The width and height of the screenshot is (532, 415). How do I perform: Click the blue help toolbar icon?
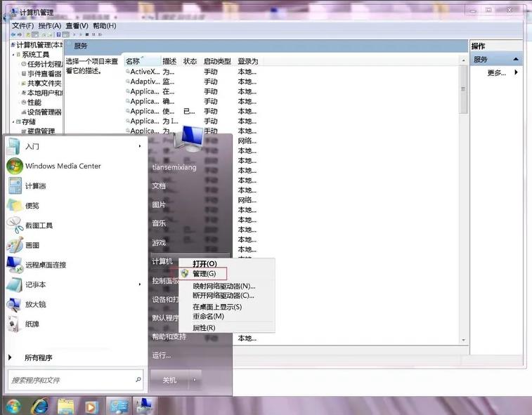click(59, 34)
